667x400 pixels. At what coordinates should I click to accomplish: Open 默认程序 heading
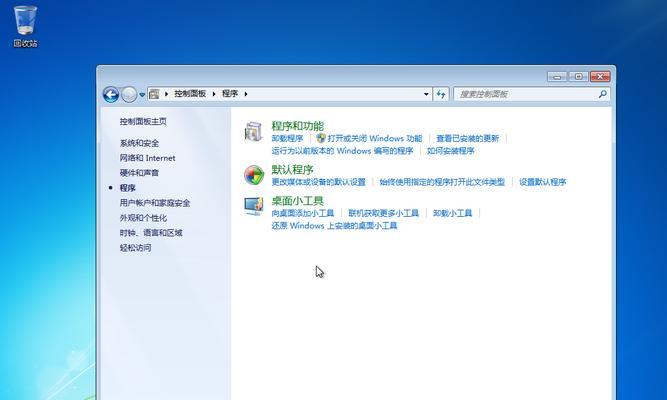(x=292, y=169)
